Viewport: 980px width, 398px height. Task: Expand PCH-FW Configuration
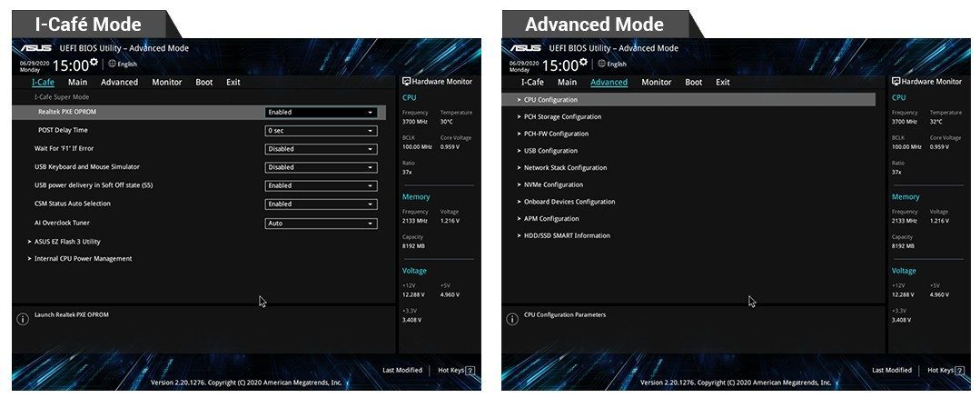pyautogui.click(x=552, y=134)
